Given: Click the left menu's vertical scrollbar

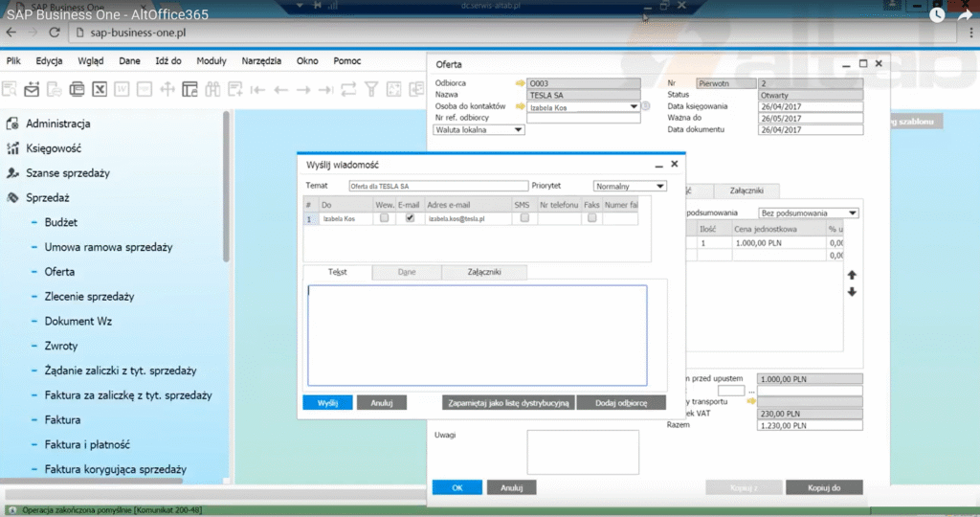Looking at the screenshot, I should pos(226,188).
